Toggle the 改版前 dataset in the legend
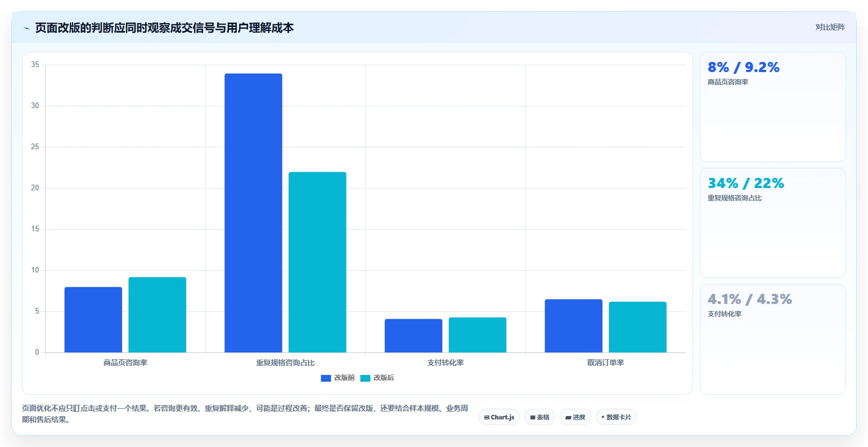The width and height of the screenshot is (868, 447). click(338, 378)
